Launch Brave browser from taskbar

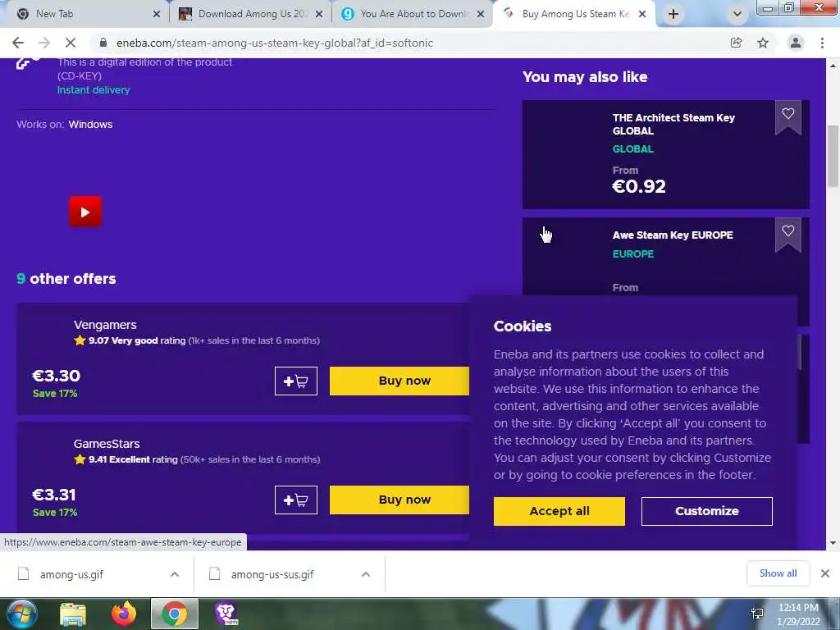[x=226, y=614]
